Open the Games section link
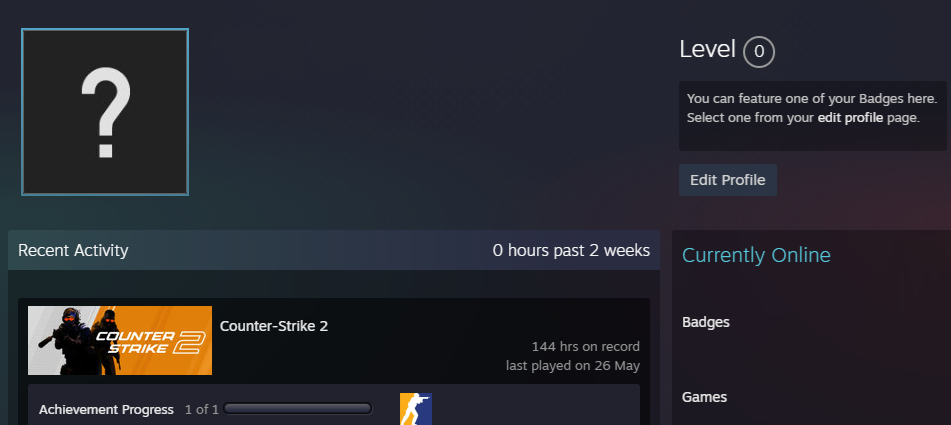The width and height of the screenshot is (951, 425). 704,397
